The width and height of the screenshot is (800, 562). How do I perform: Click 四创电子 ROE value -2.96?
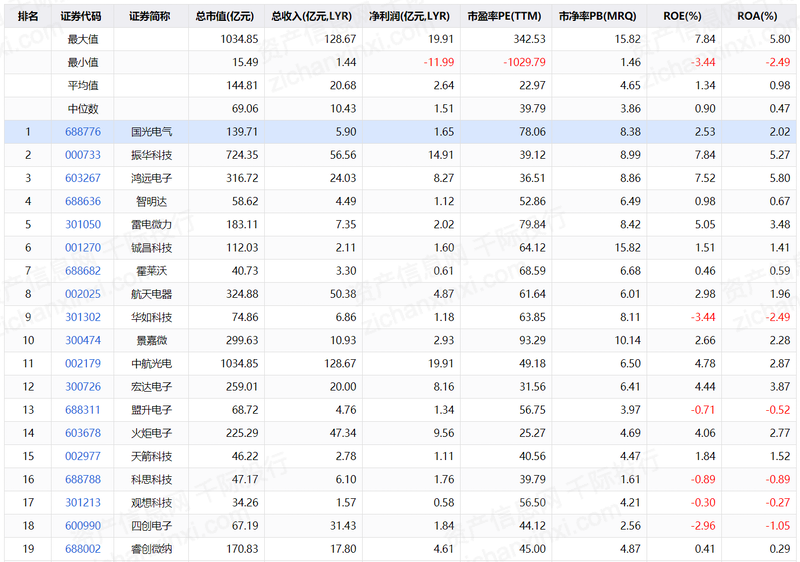pos(703,526)
